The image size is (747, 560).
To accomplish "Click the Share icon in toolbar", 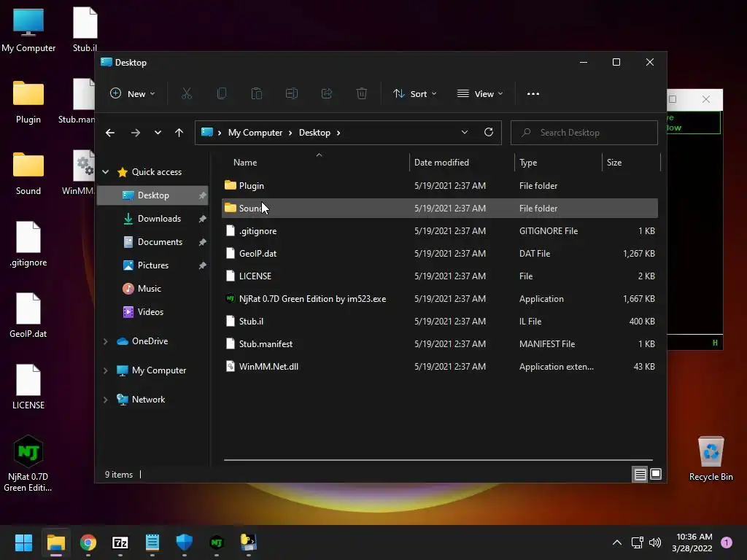I will click(327, 94).
